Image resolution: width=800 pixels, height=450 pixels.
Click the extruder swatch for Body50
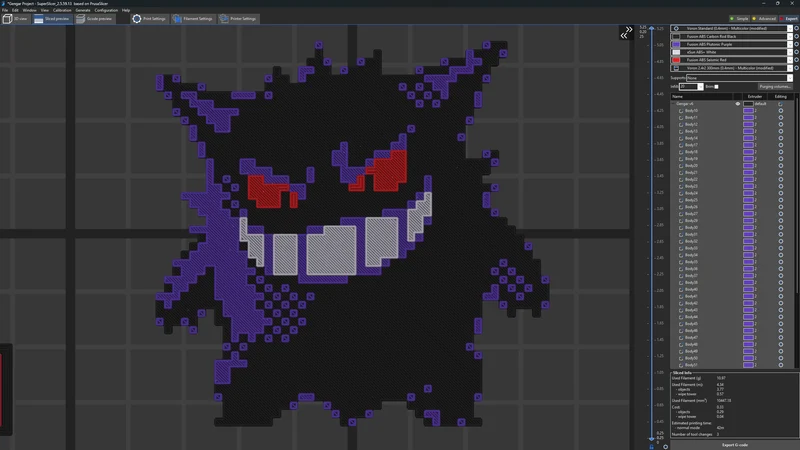pyautogui.click(x=748, y=358)
